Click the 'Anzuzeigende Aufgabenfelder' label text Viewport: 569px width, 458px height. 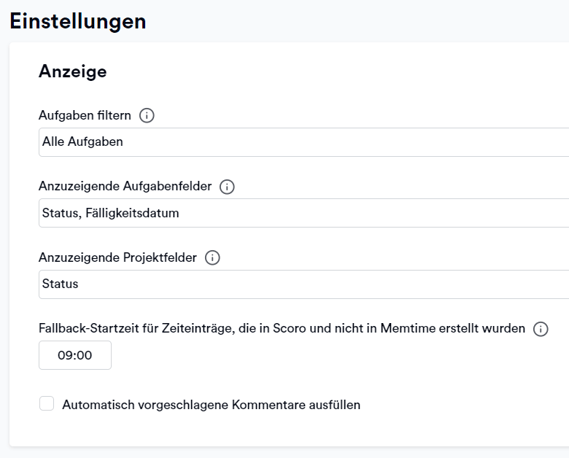point(125,186)
